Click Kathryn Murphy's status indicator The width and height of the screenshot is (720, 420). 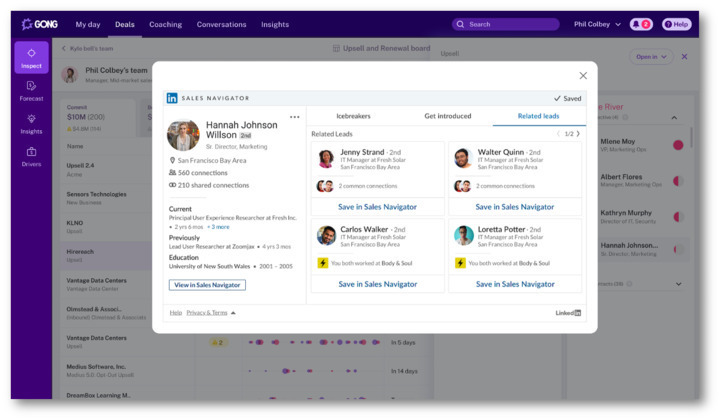[678, 217]
